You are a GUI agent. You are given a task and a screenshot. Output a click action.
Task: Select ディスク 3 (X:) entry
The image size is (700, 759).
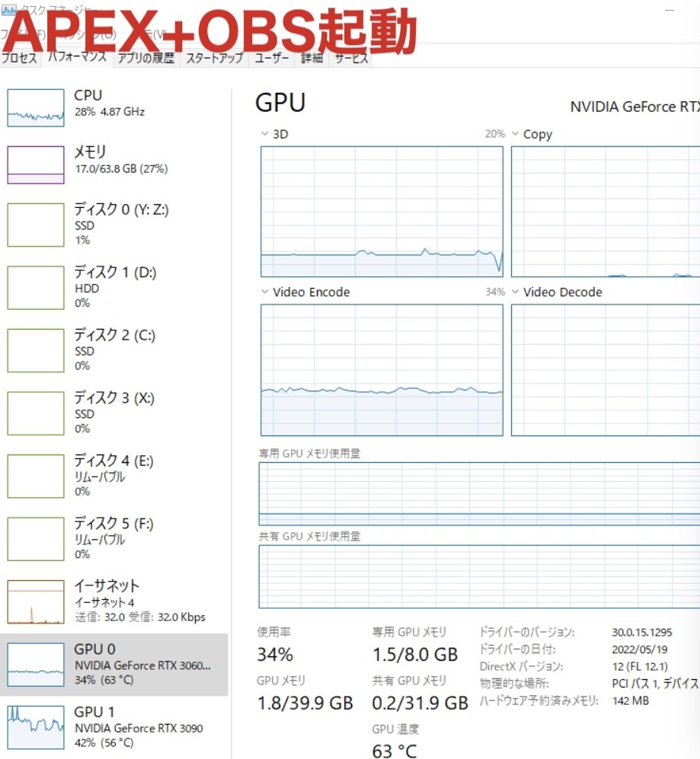[114, 413]
